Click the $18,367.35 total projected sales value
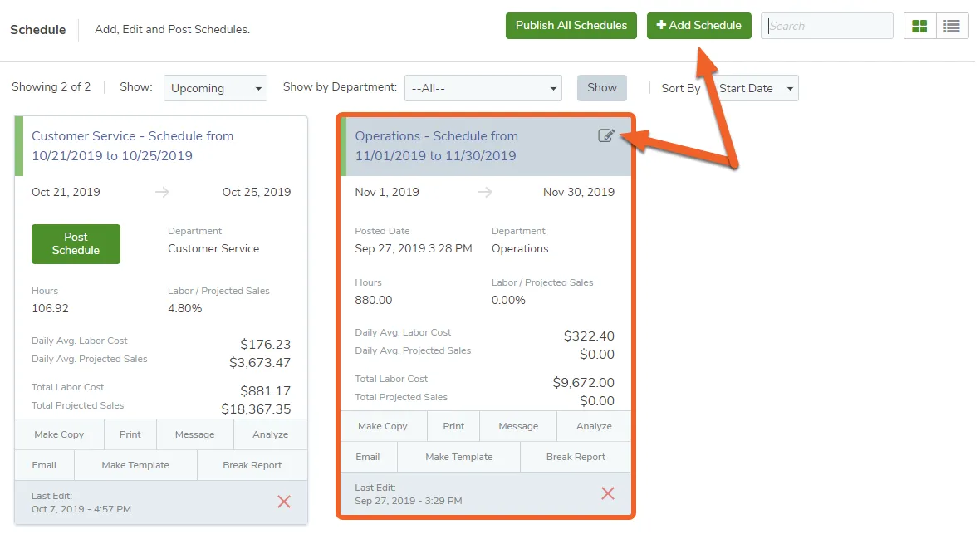 coord(257,409)
